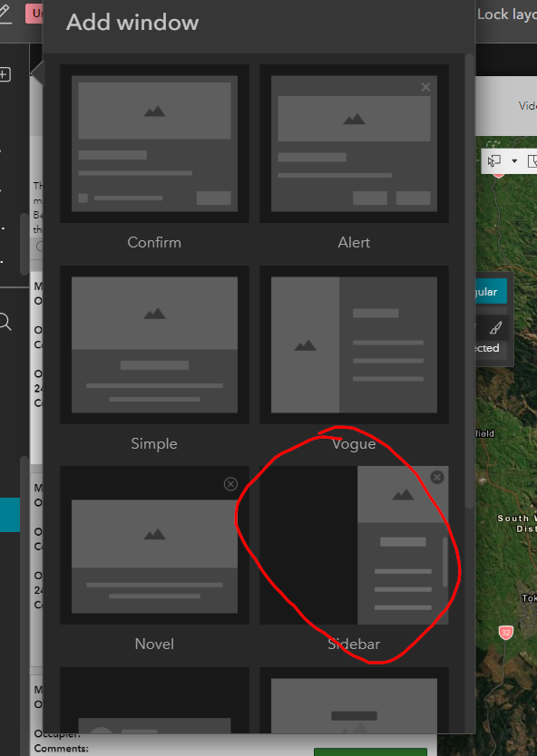Click the Novel template label
Viewport: 537px width, 756px height.
(154, 645)
